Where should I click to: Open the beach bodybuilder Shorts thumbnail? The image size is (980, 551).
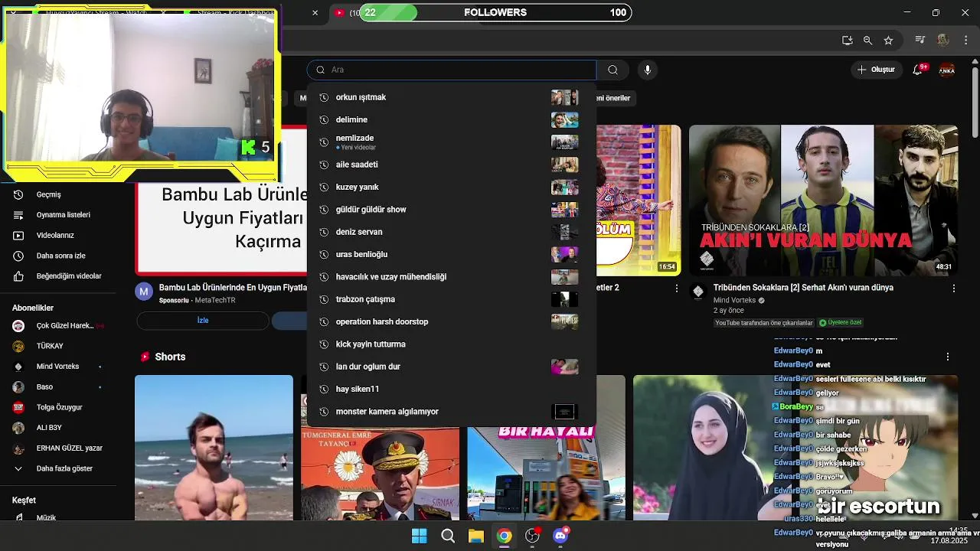214,448
